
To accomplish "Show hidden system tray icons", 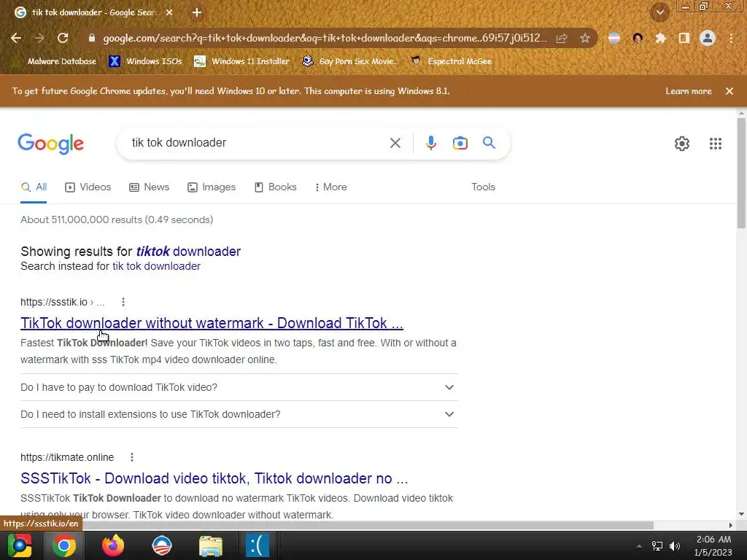I will 639,545.
